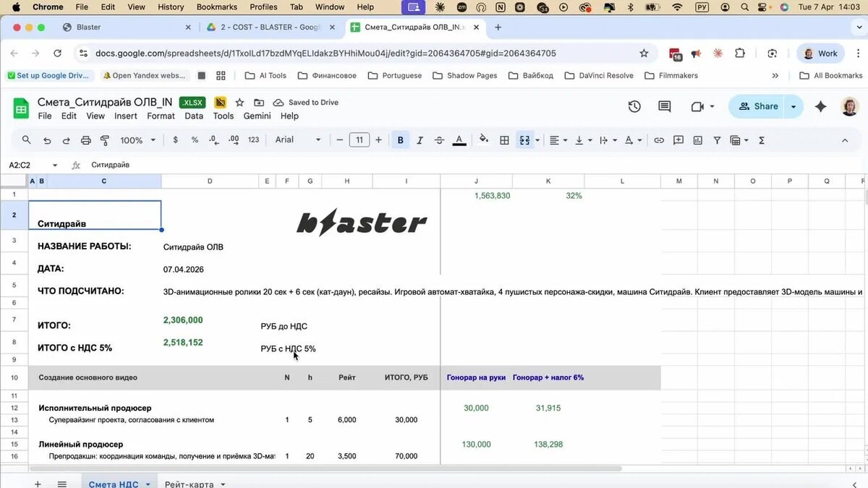Print the spreadsheet
The width and height of the screenshot is (868, 488).
tap(86, 140)
